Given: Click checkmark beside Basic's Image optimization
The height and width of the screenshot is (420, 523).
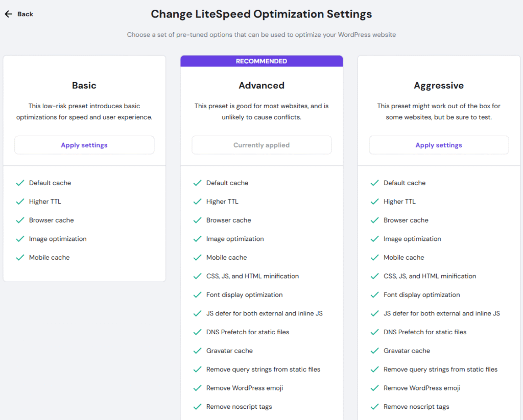Looking at the screenshot, I should pyautogui.click(x=20, y=239).
